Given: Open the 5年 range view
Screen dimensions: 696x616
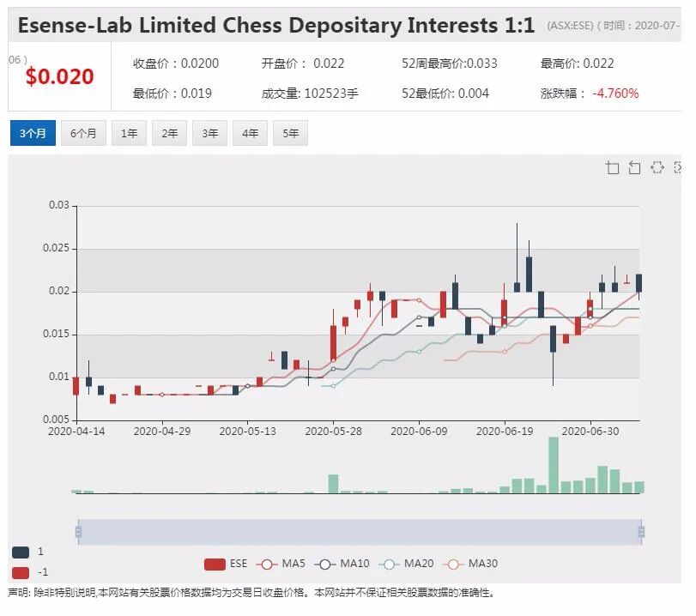Looking at the screenshot, I should 291,133.
